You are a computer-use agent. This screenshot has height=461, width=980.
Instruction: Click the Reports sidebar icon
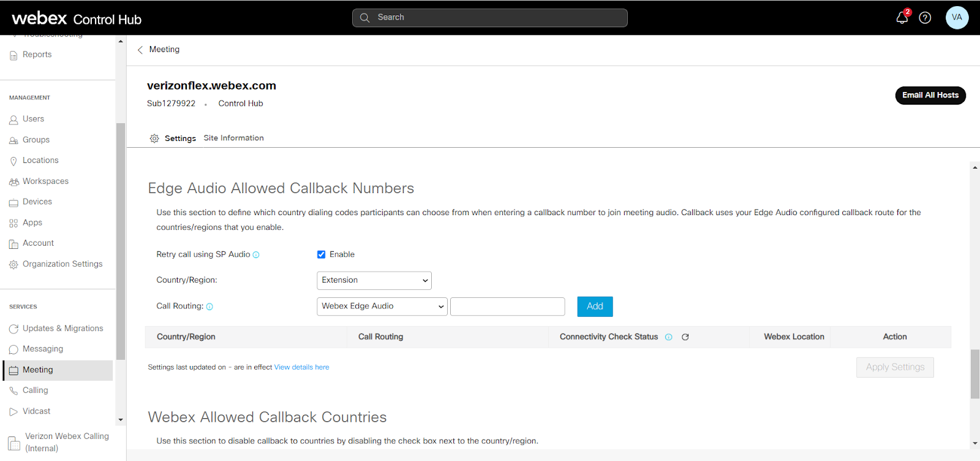point(13,55)
